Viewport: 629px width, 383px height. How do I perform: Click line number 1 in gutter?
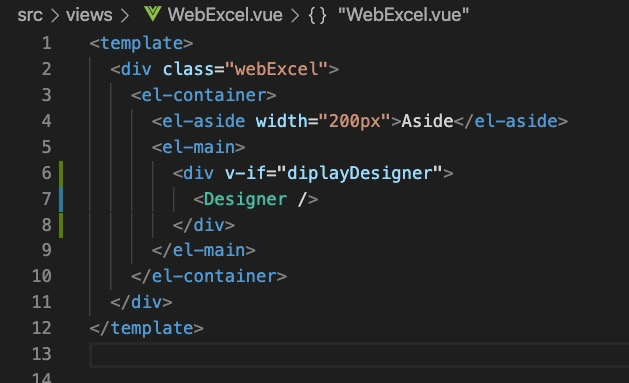click(x=47, y=43)
